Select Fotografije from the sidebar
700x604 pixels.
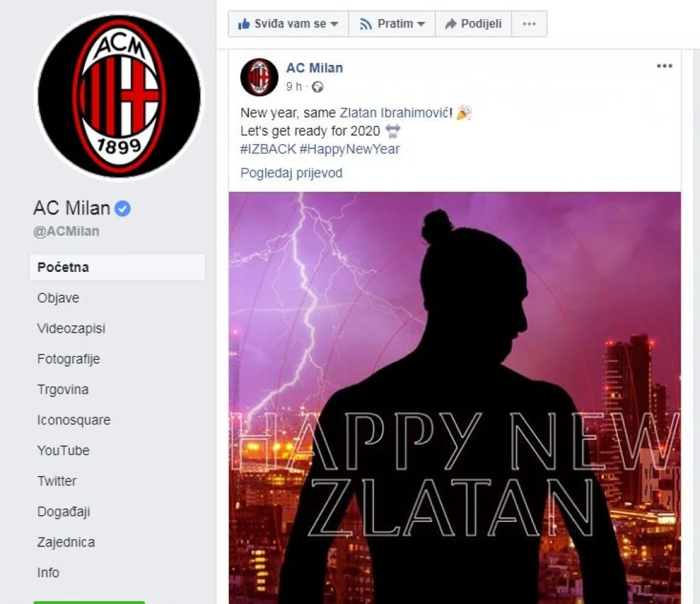coord(69,359)
